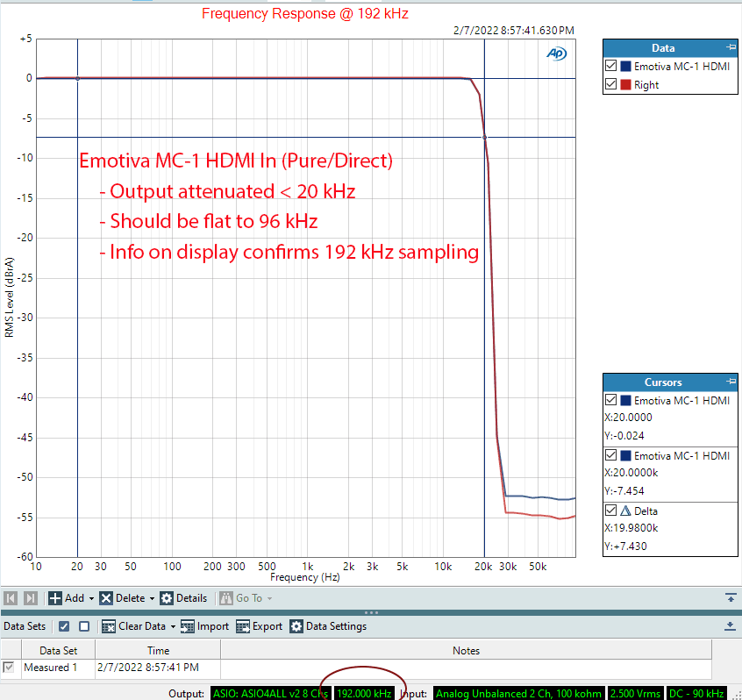The image size is (742, 700).
Task: Click the ASIO: ASIO4ALL v2 8 Chs output status
Action: point(270,693)
